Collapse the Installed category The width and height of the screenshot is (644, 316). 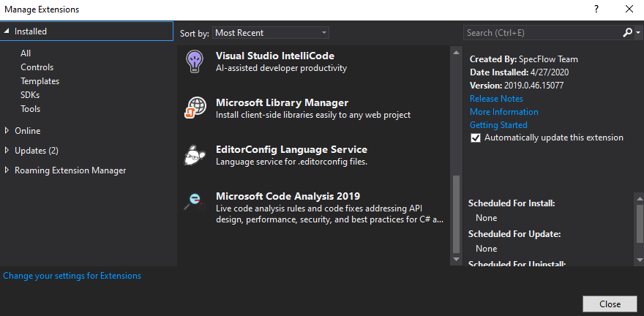pyautogui.click(x=6, y=31)
